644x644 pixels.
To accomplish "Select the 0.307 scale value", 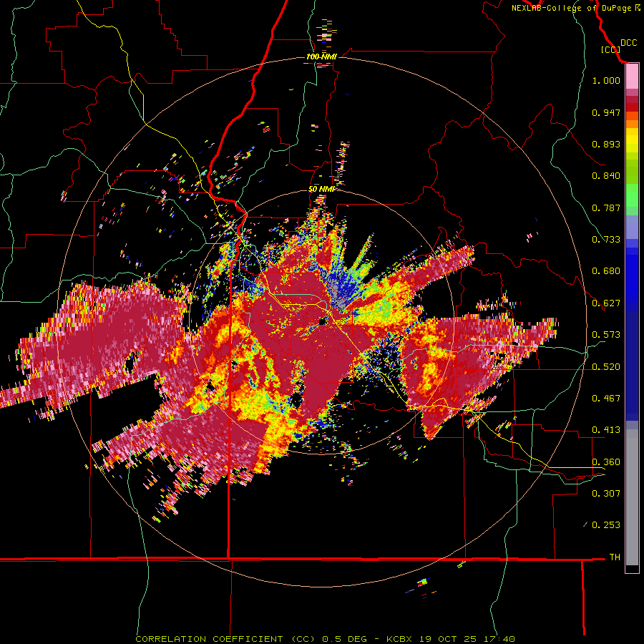I will tap(606, 493).
